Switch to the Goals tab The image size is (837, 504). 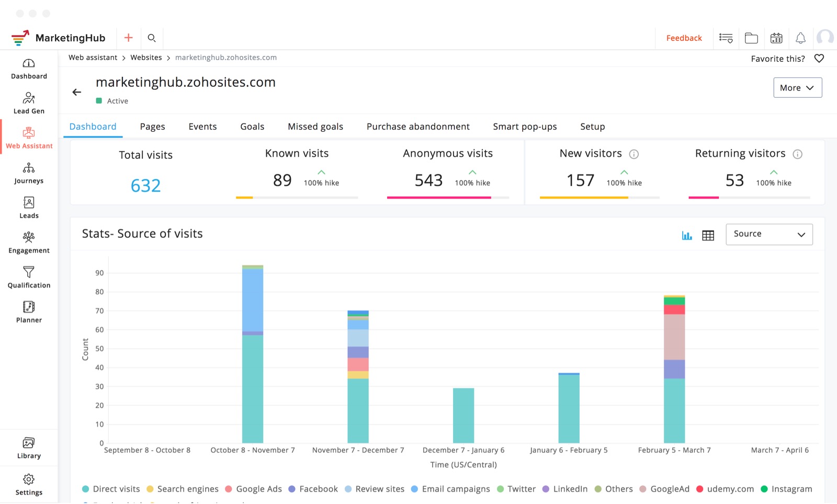pos(252,127)
